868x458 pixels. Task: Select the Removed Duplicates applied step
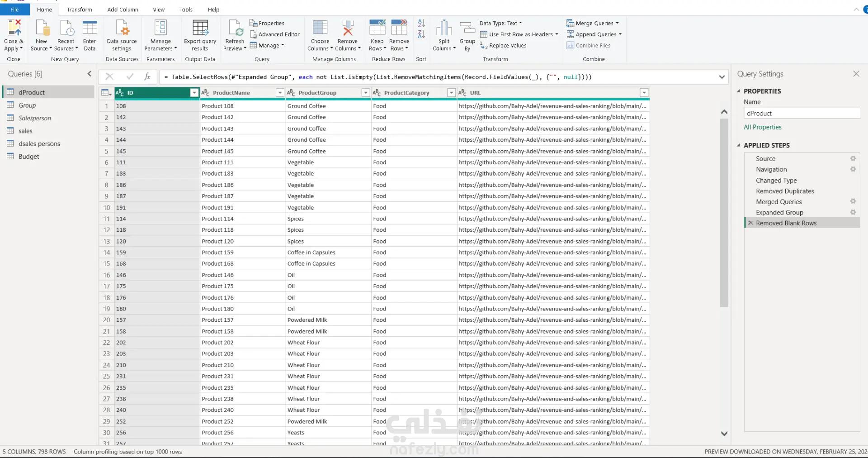tap(802, 191)
